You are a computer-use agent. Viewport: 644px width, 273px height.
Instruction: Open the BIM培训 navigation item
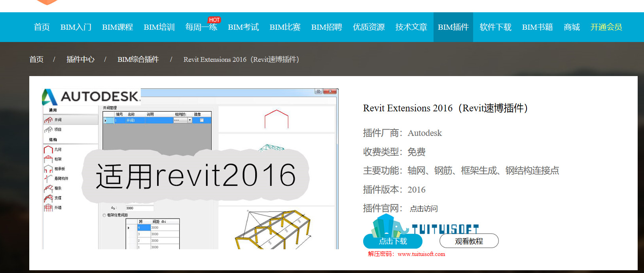coord(159,27)
